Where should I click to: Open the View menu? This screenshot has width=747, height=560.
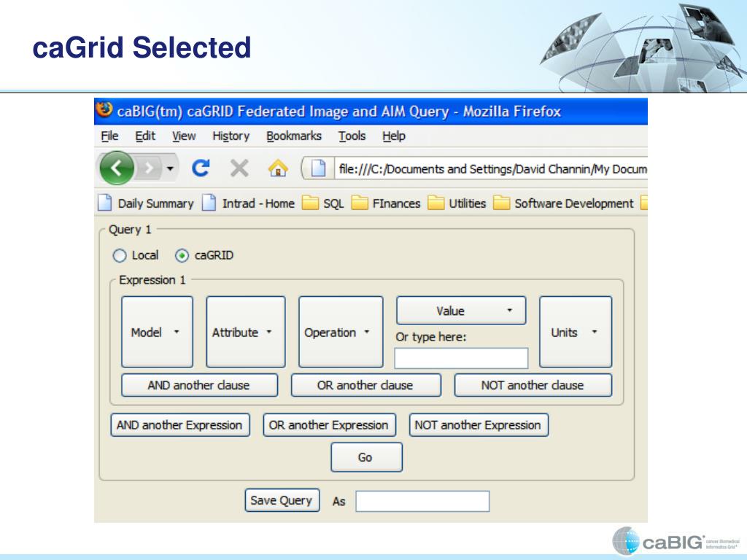184,136
